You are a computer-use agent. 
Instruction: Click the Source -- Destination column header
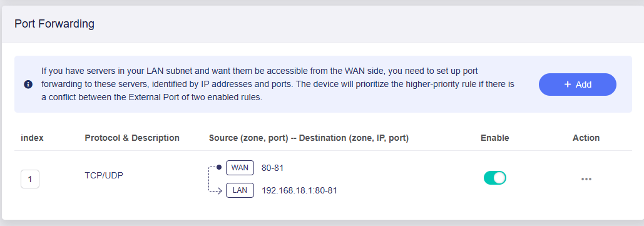pos(309,138)
